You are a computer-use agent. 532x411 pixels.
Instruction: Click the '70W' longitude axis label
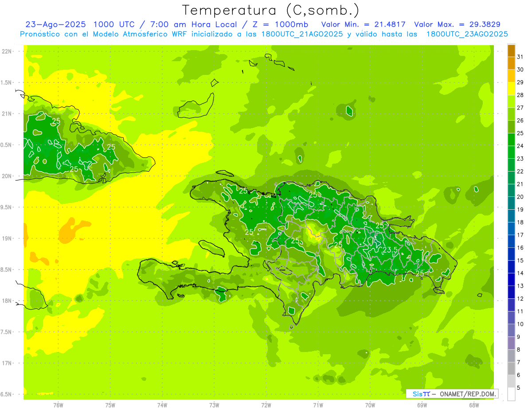pos(370,405)
